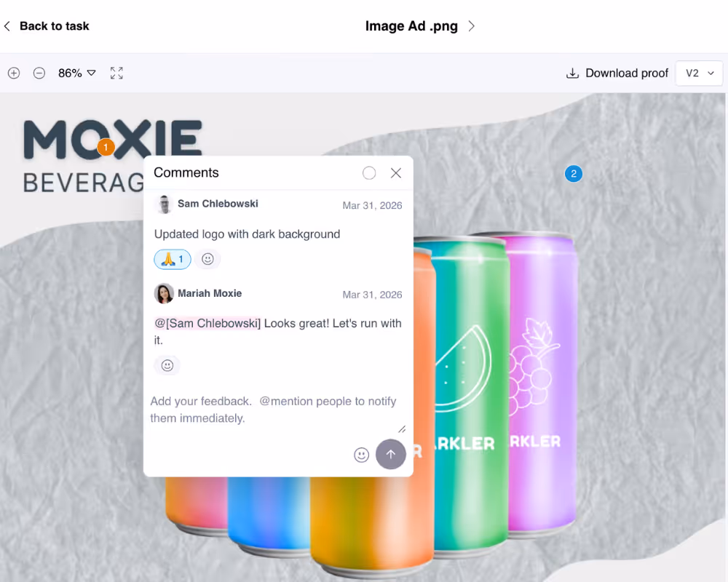The image size is (728, 582).
Task: Close the Comments popup
Action: pyautogui.click(x=396, y=173)
